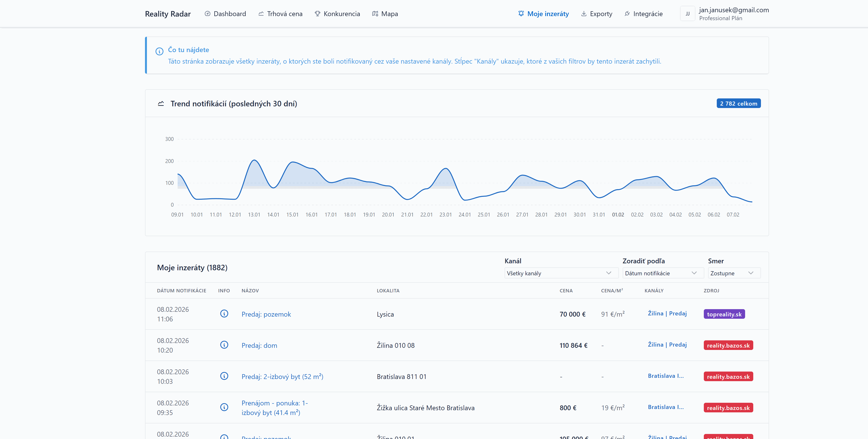Click the 13.01 peak on trend chart
This screenshot has width=868, height=439.
[x=254, y=160]
